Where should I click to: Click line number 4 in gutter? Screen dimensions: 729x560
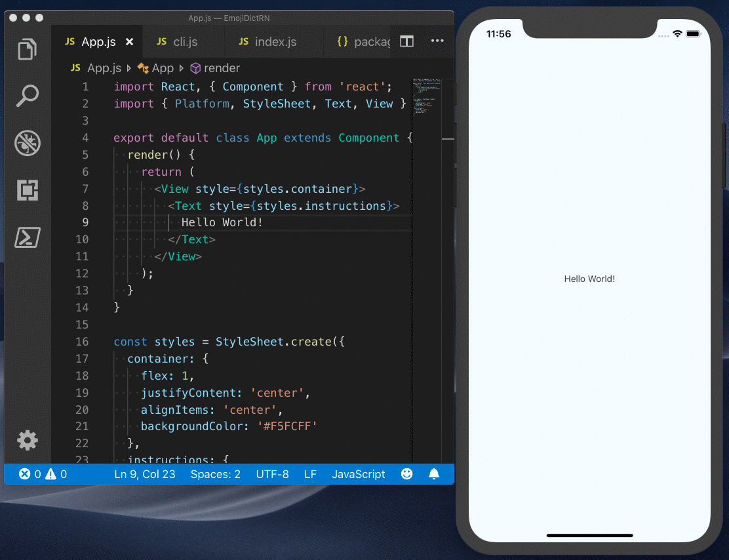point(85,138)
